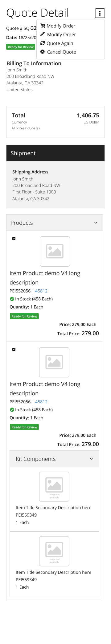The height and width of the screenshot is (644, 111).
Task: Click the Cancel Quote cross icon
Action: point(43,52)
